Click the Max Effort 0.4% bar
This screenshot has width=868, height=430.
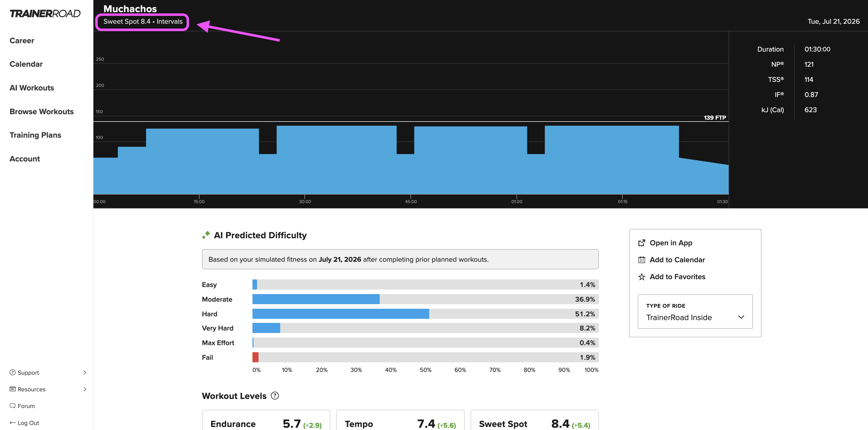(425, 343)
